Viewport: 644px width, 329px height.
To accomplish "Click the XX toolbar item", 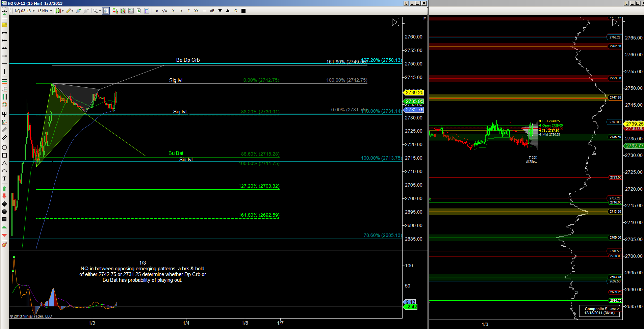I will tap(196, 11).
